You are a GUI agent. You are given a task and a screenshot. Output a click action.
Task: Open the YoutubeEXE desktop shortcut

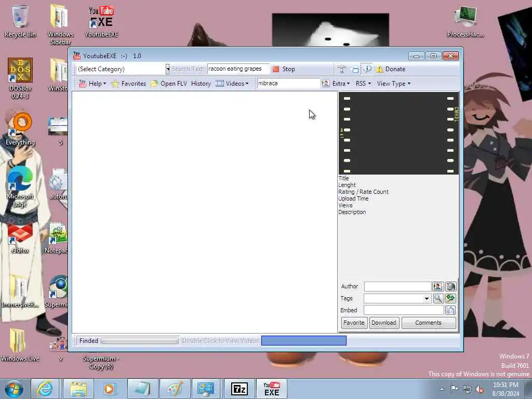pos(101,22)
